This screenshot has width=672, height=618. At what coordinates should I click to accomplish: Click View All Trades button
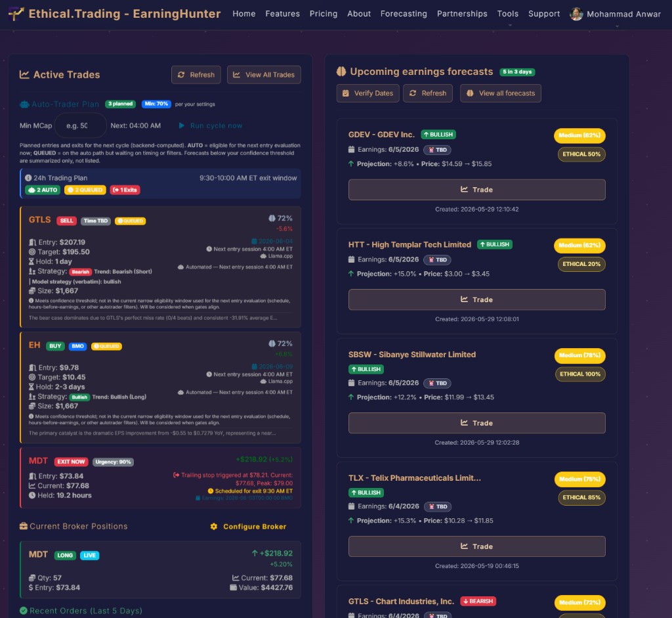tap(264, 75)
